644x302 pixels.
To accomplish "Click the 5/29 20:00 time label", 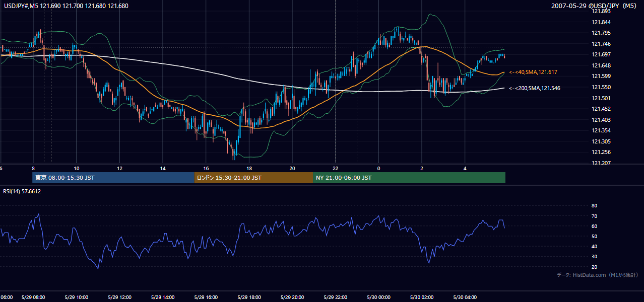I will (292, 297).
